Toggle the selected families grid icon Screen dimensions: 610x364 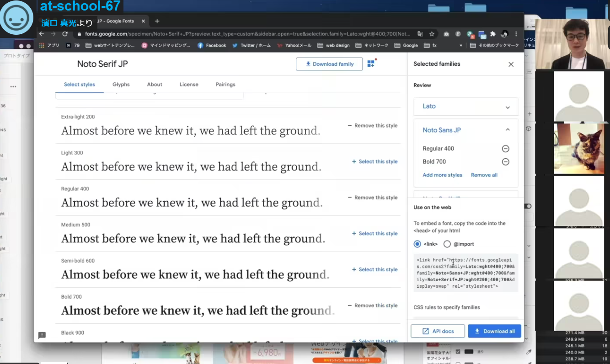tap(371, 64)
